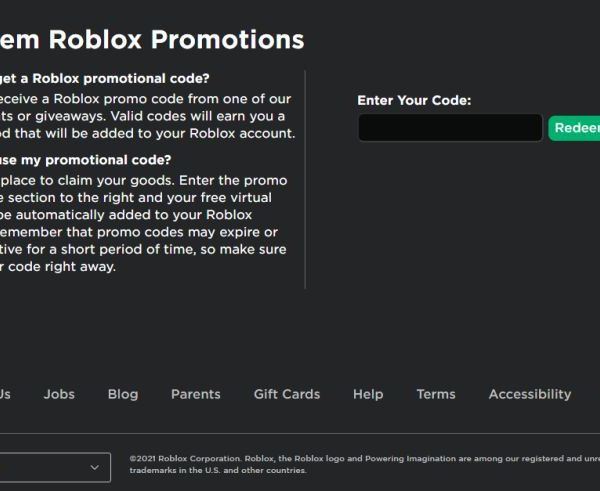Expand the language selector dropdown
Screen dimensions: 600x491
pyautogui.click(x=50, y=467)
